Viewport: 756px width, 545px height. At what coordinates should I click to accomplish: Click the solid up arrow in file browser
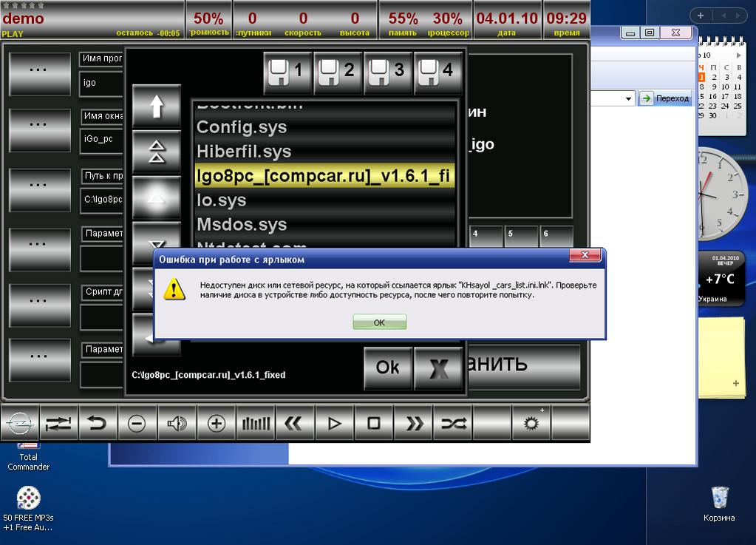(x=157, y=106)
